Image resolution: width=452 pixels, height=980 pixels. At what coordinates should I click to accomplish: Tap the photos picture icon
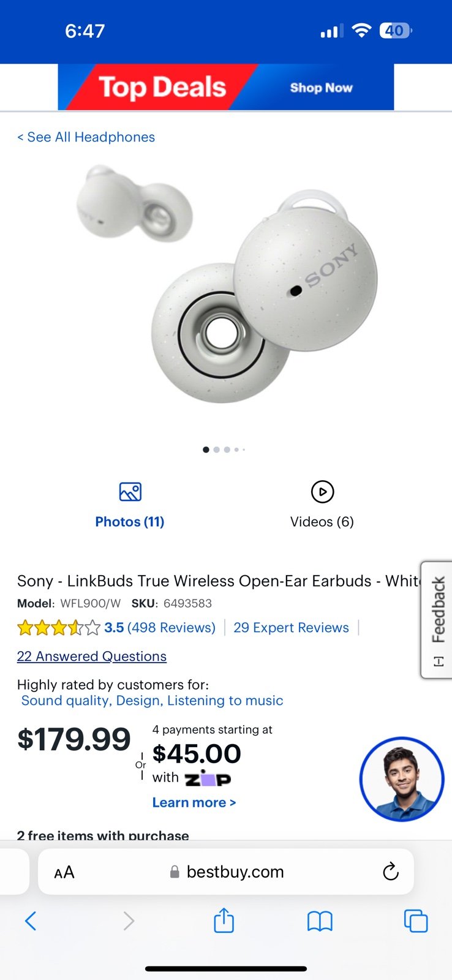point(130,491)
